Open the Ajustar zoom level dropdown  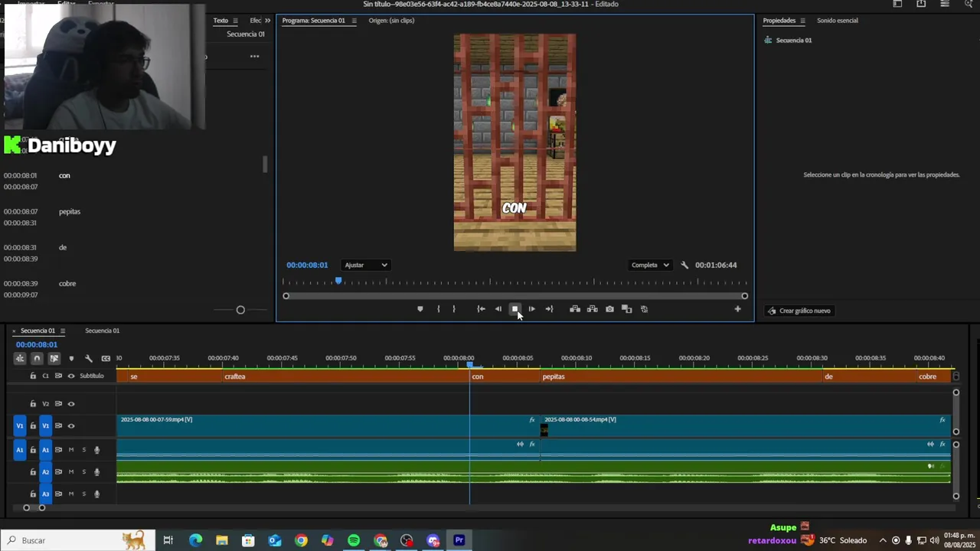366,265
